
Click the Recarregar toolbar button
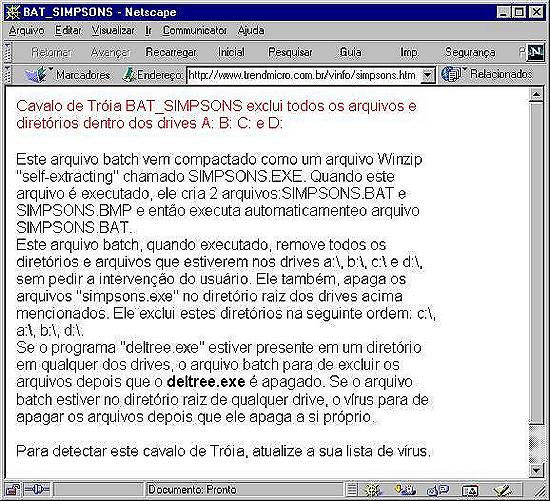click(171, 53)
